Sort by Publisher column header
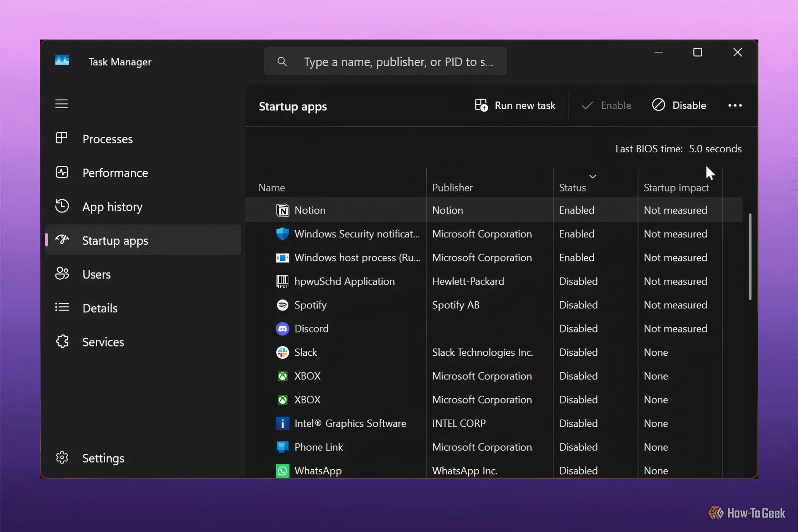The height and width of the screenshot is (532, 798). tap(452, 187)
